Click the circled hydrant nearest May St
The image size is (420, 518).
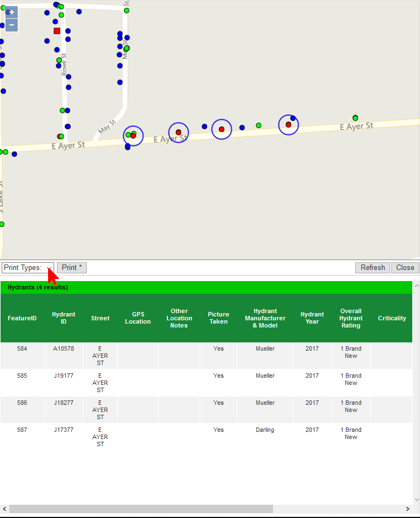pyautogui.click(x=133, y=136)
